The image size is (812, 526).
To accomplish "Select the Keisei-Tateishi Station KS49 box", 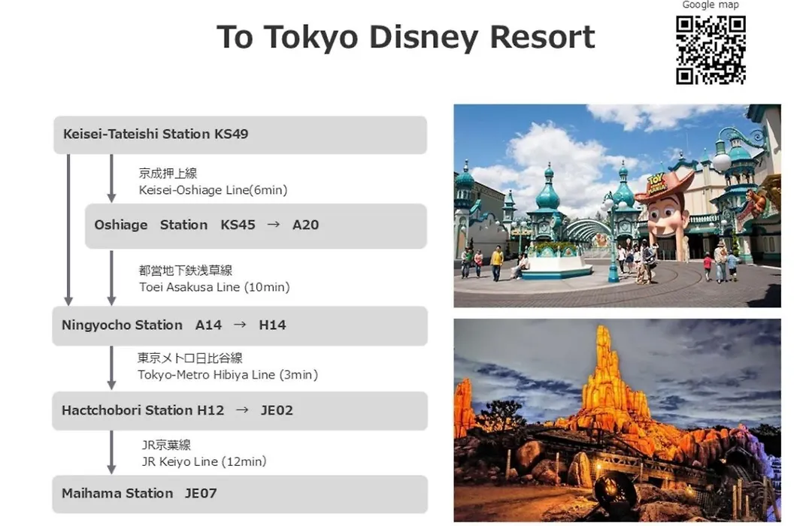I will pos(240,135).
